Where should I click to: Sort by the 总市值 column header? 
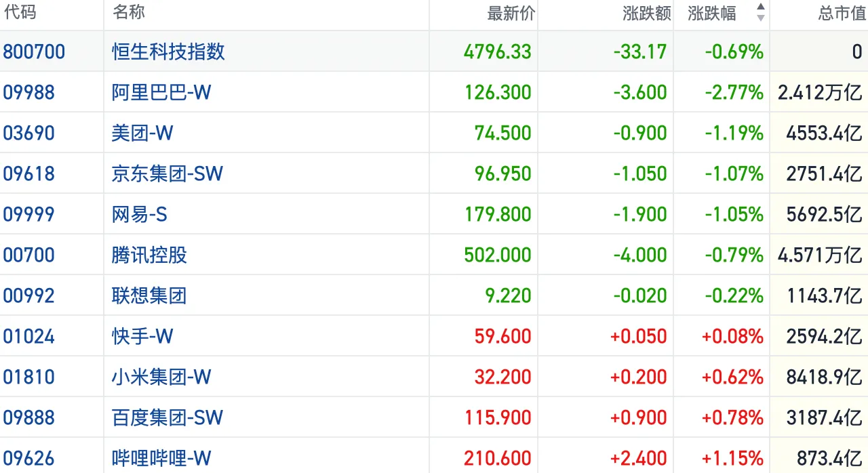point(841,14)
